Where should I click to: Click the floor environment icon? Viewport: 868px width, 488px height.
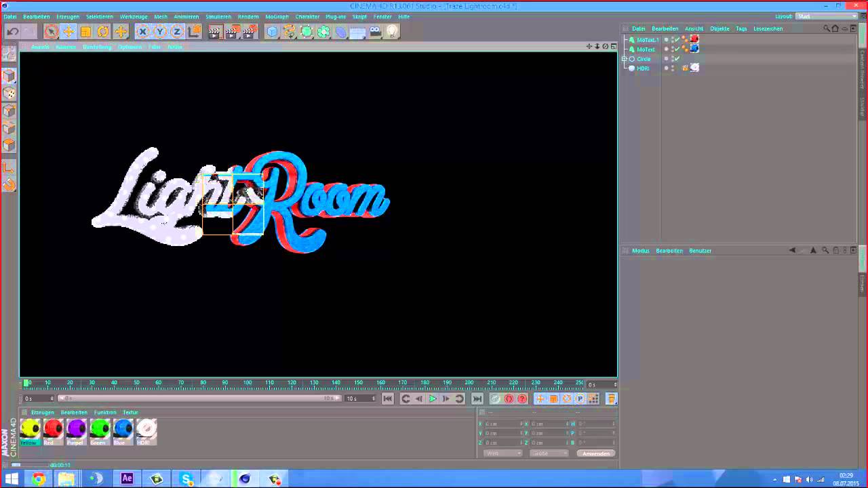pos(358,31)
